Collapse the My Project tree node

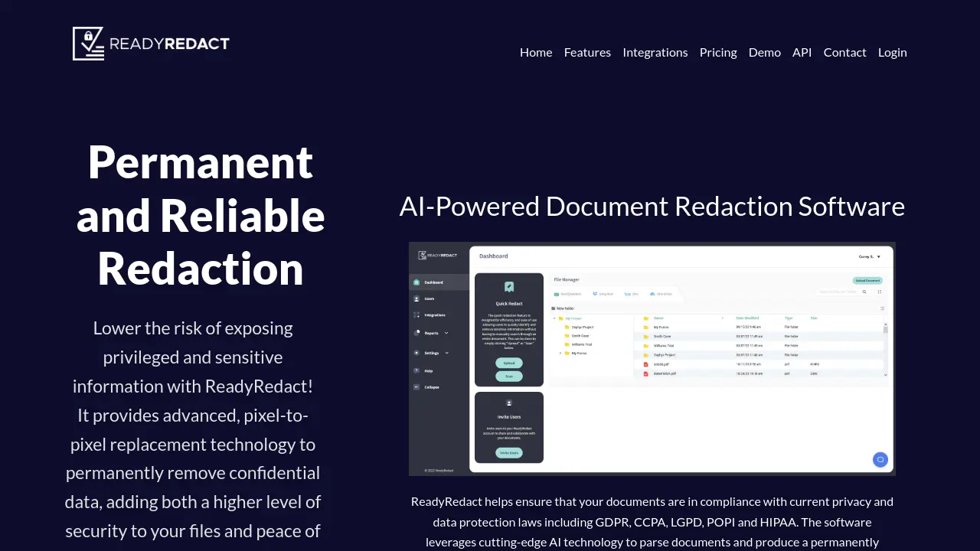coord(554,318)
